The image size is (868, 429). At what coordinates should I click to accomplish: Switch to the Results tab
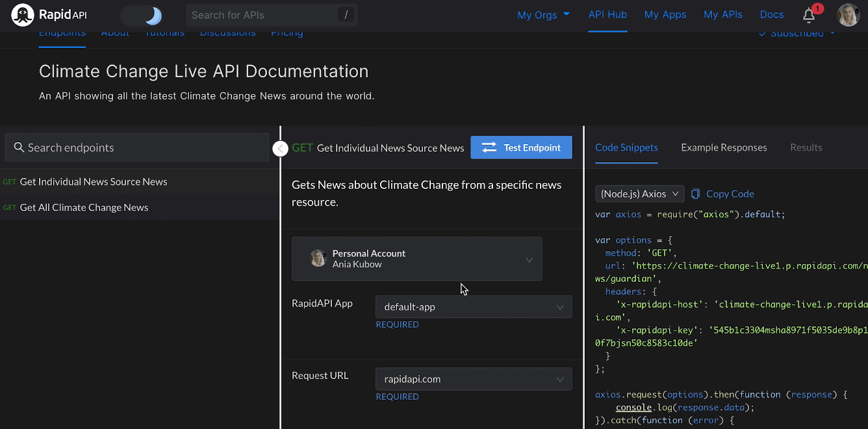pyautogui.click(x=806, y=147)
